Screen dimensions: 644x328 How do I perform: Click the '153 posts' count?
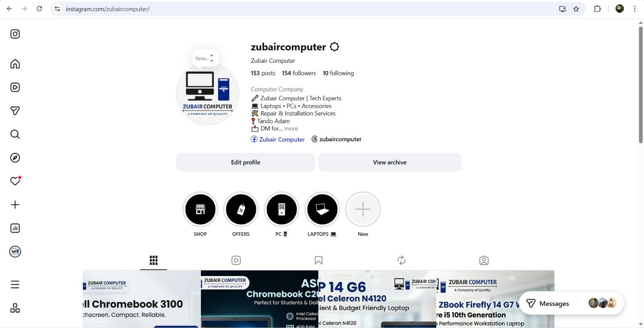[x=263, y=73]
